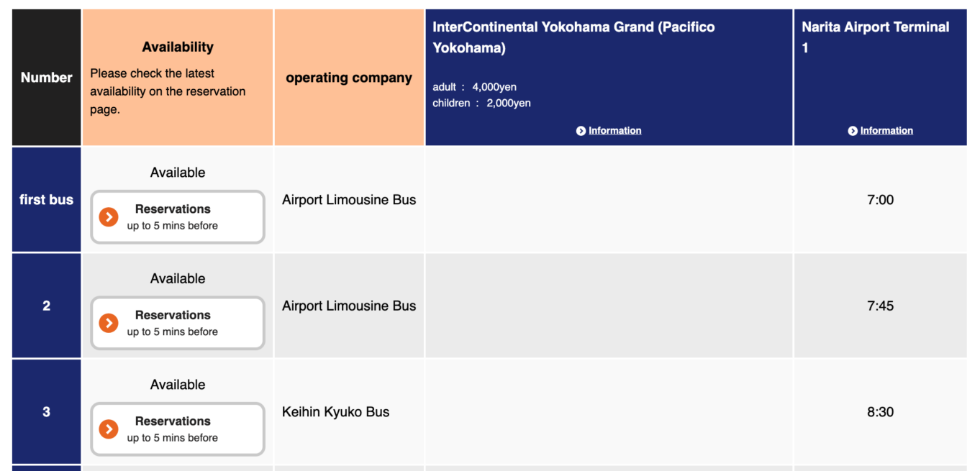Click Keihin Kyuko Bus company name
Image resolution: width=980 pixels, height=471 pixels.
(x=335, y=412)
